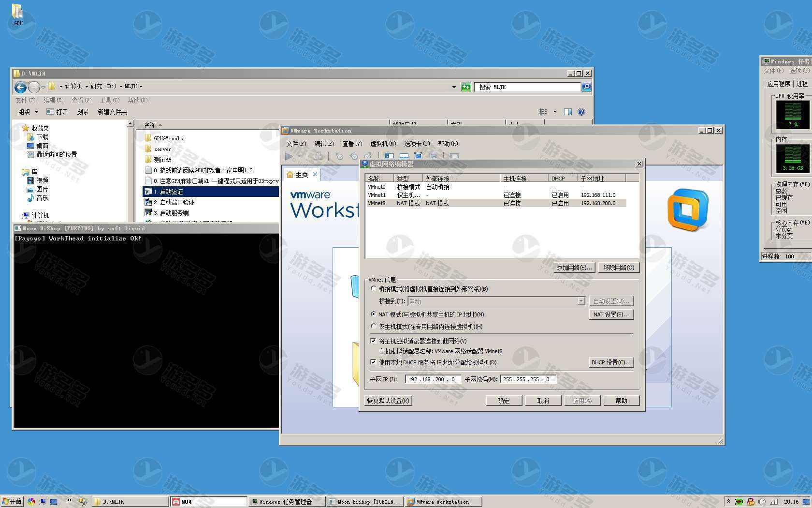Open Explorer 工具(T) menu
This screenshot has width=812, height=508.
(110, 100)
